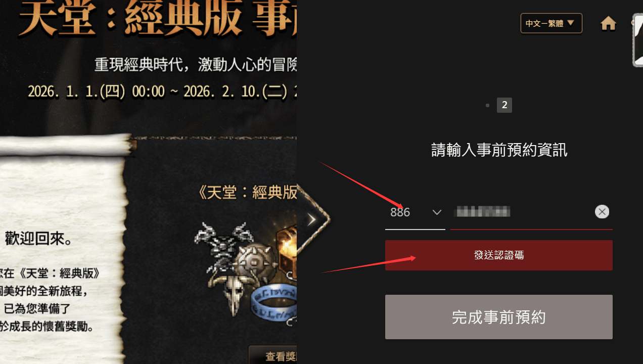Clear the phone number with the X icon
This screenshot has width=643, height=364.
(602, 212)
